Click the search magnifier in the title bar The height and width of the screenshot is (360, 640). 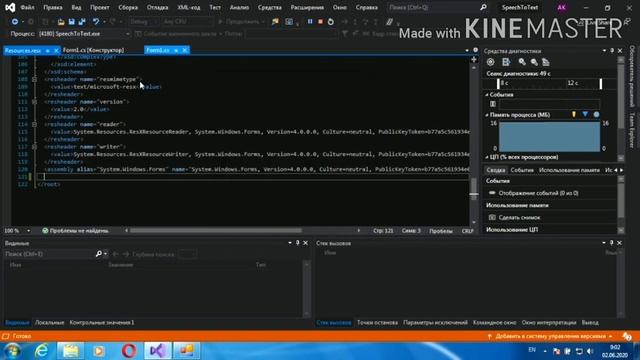[x=483, y=7]
